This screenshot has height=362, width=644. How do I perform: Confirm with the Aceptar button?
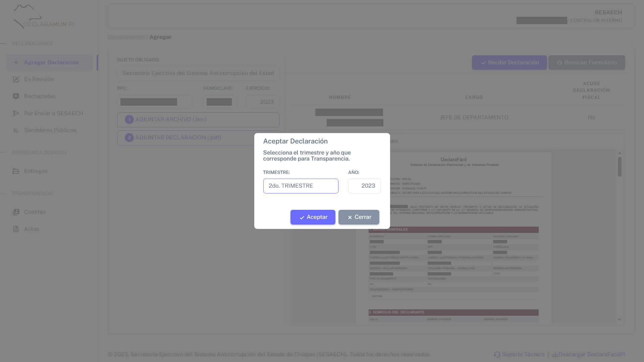point(313,217)
